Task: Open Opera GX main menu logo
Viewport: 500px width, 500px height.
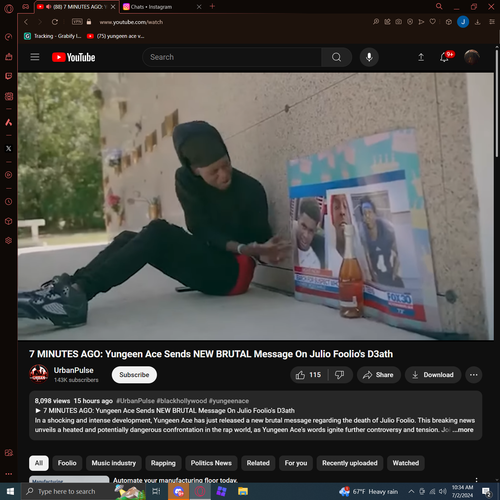Action: tap(9, 8)
